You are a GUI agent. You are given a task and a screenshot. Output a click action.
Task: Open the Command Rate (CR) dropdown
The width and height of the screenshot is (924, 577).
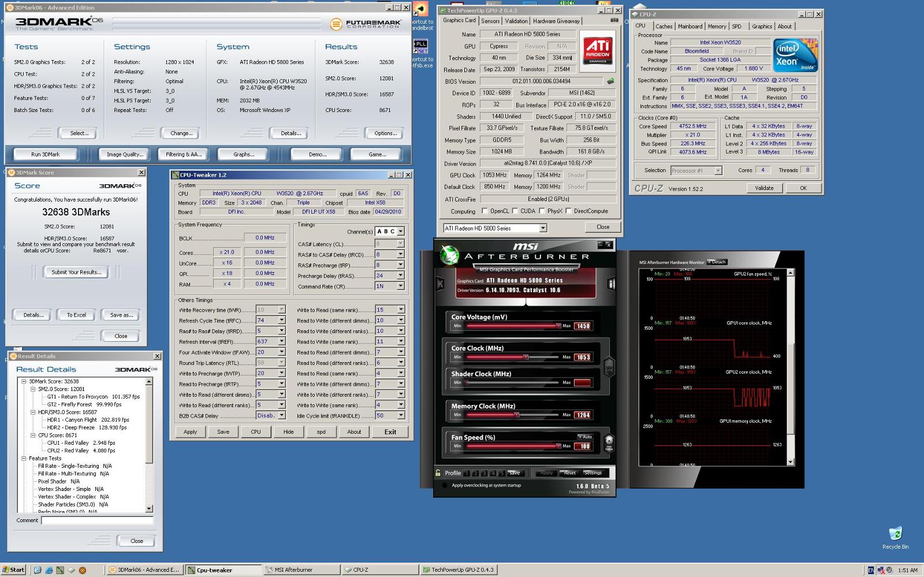(401, 286)
